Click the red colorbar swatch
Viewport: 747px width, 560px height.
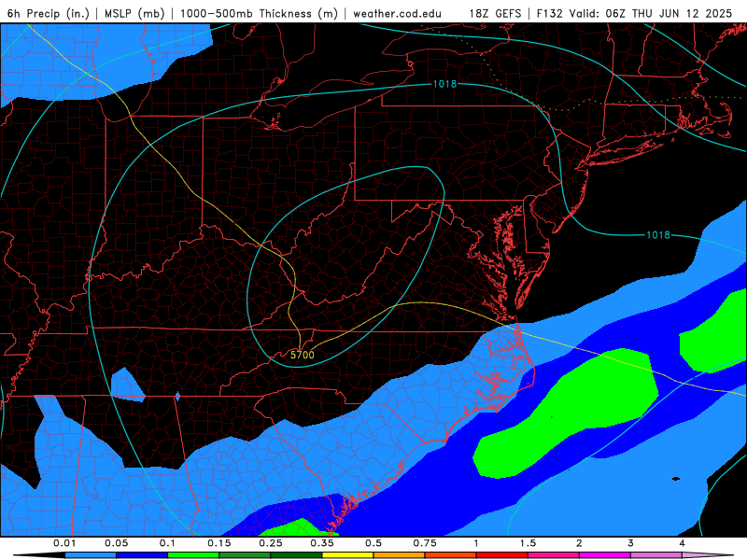(502, 555)
